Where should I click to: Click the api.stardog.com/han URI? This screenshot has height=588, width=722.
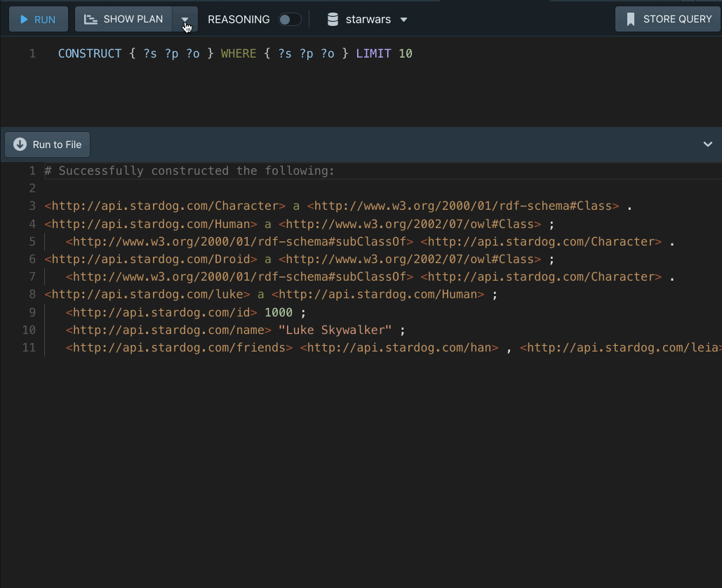click(x=399, y=347)
